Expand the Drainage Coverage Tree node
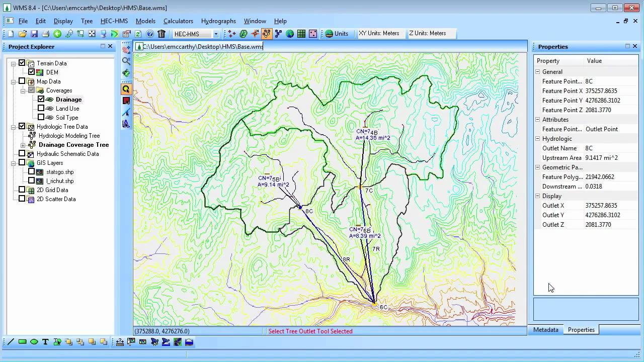The width and height of the screenshot is (644, 362). click(x=22, y=145)
